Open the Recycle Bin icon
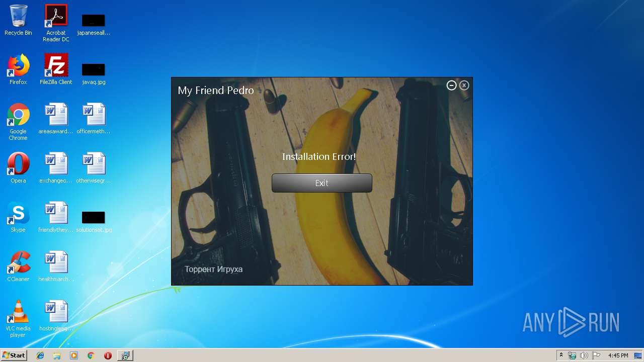644x362 pixels. 18,20
